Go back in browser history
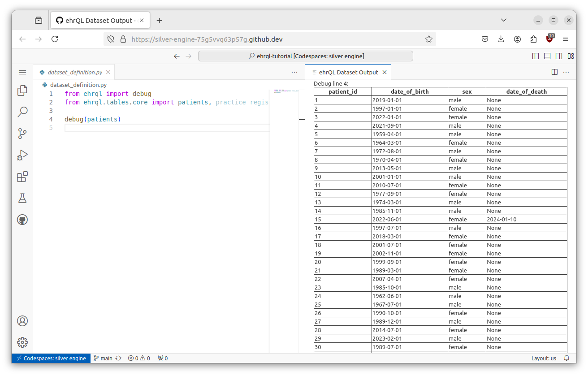 (22, 39)
